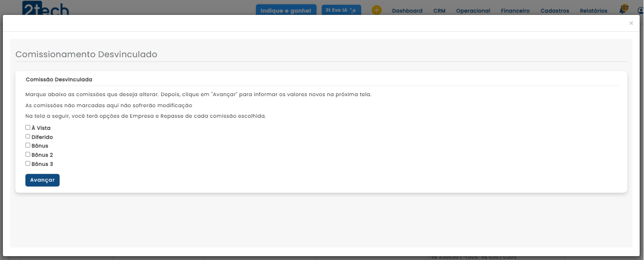The image size is (644, 260).
Task: Click the 2tech logo
Action: point(46,9)
